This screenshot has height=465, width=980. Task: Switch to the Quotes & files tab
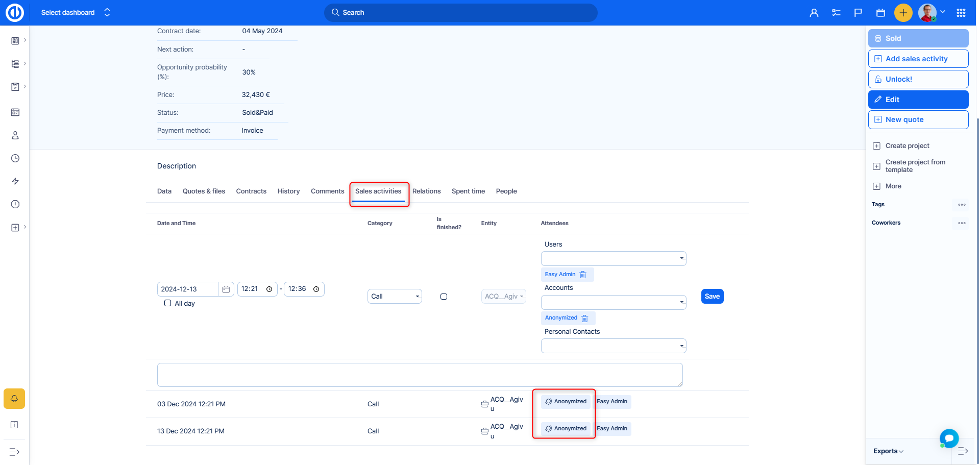pos(204,191)
